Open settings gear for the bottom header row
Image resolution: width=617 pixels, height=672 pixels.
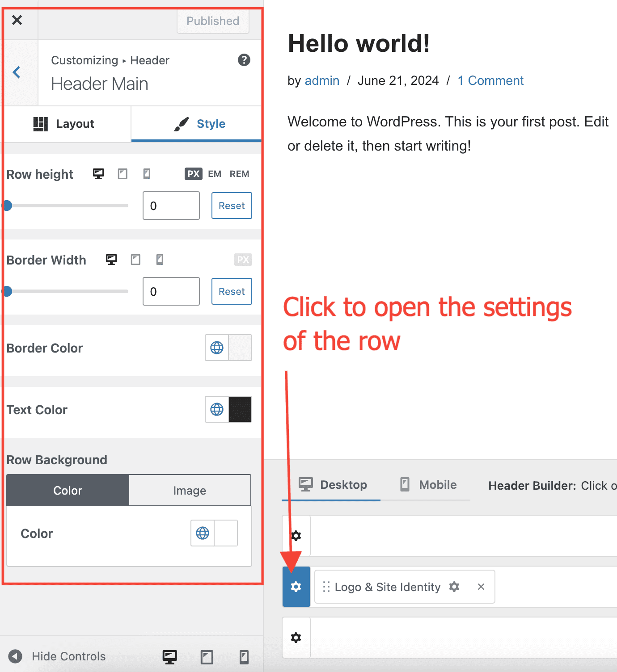296,637
